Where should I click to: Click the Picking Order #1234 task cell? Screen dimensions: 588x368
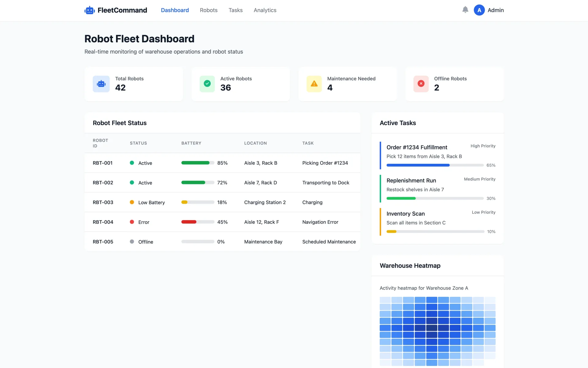click(325, 163)
